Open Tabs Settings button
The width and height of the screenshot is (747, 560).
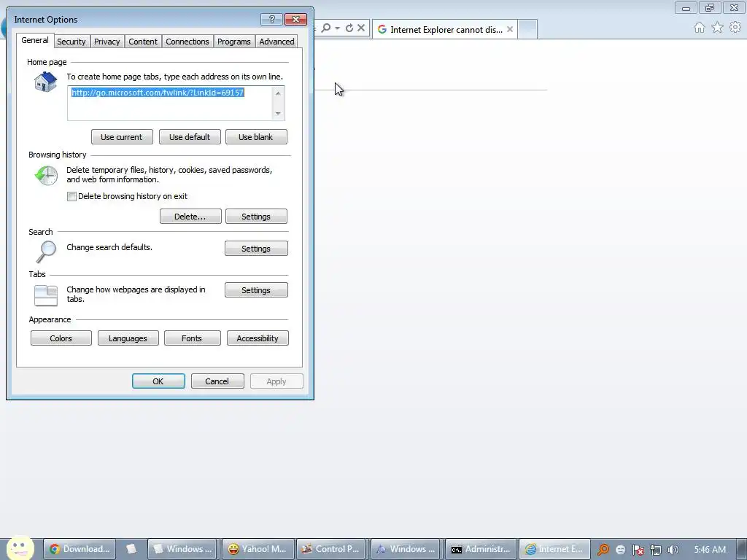(x=256, y=290)
